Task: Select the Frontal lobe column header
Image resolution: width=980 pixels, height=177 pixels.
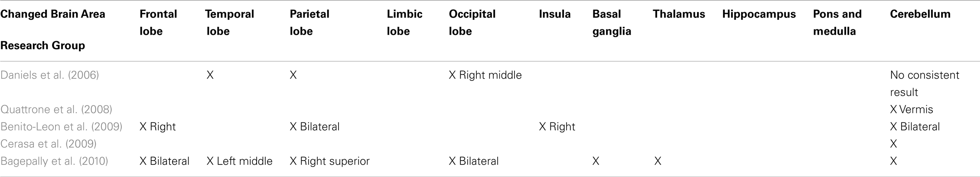Action: (158, 23)
